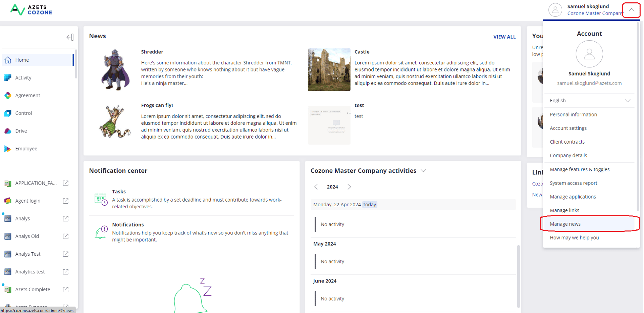Click the Azets Complete app icon
Image resolution: width=644 pixels, height=313 pixels.
(8, 290)
